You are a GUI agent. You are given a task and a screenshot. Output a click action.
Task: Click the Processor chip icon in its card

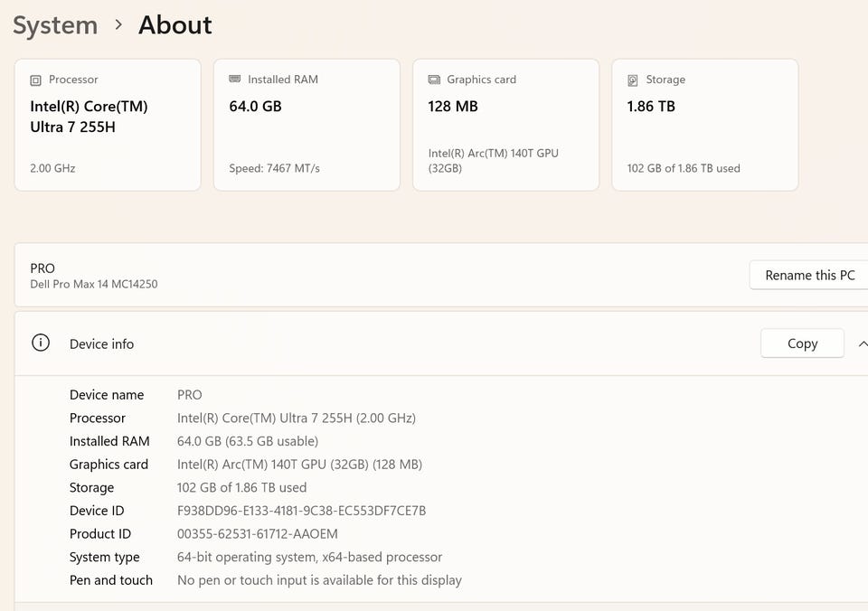tap(35, 80)
